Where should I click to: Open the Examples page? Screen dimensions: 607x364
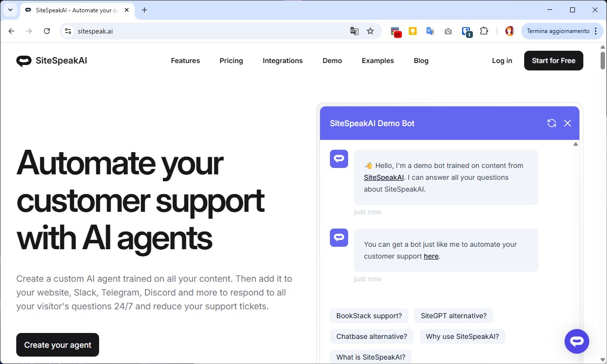[378, 61]
